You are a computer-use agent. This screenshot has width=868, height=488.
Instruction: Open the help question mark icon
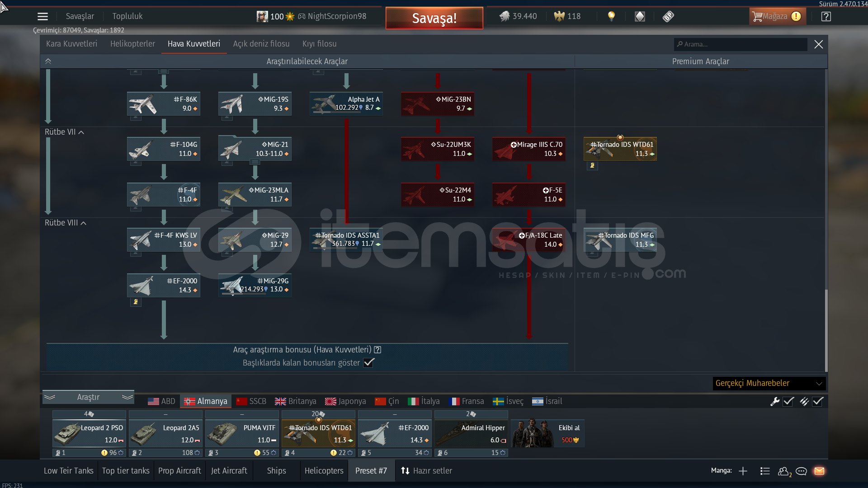[x=826, y=17]
